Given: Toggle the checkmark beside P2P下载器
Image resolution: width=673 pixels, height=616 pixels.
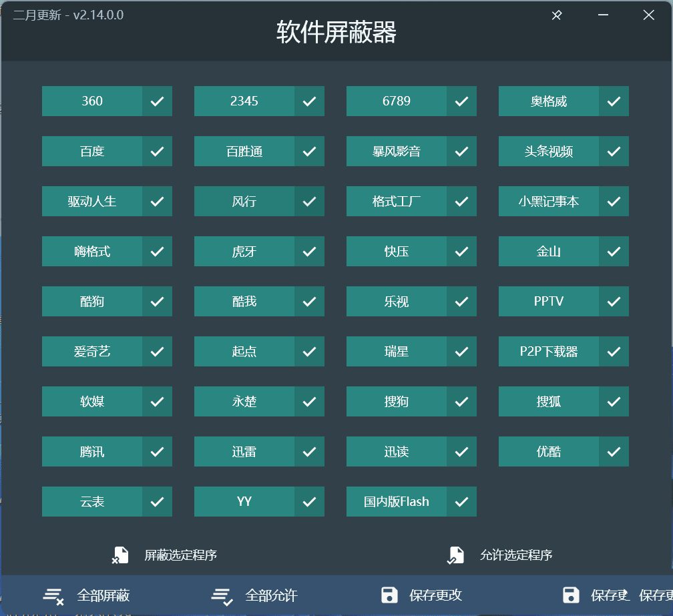Looking at the screenshot, I should coord(614,352).
